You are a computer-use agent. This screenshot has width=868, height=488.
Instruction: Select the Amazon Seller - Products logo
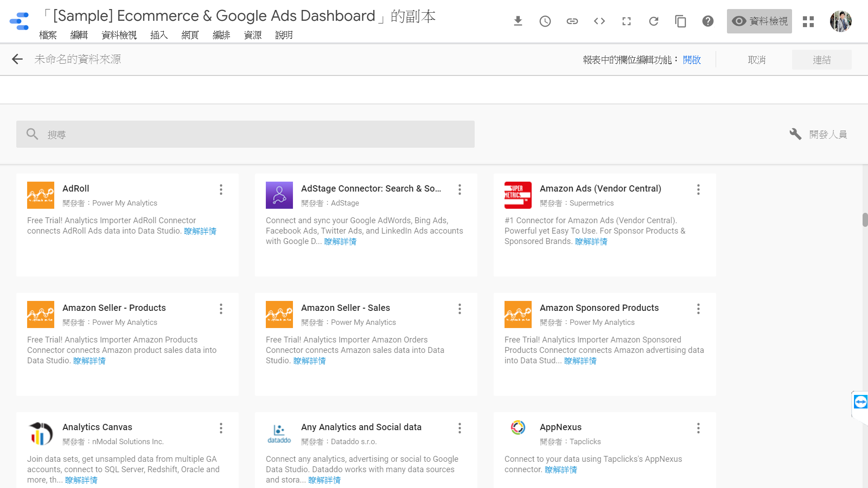tap(41, 314)
